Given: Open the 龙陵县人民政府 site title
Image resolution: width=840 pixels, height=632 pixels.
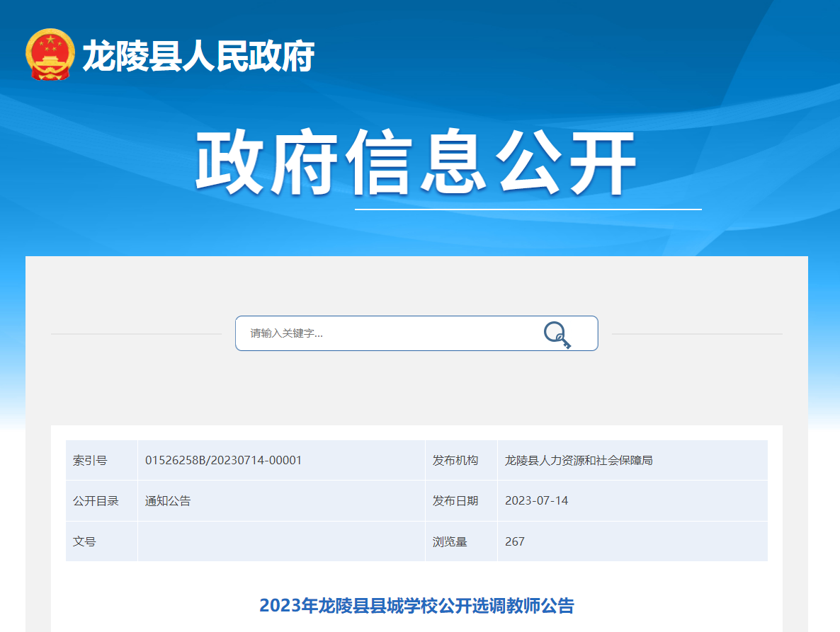Looking at the screenshot, I should tap(198, 56).
